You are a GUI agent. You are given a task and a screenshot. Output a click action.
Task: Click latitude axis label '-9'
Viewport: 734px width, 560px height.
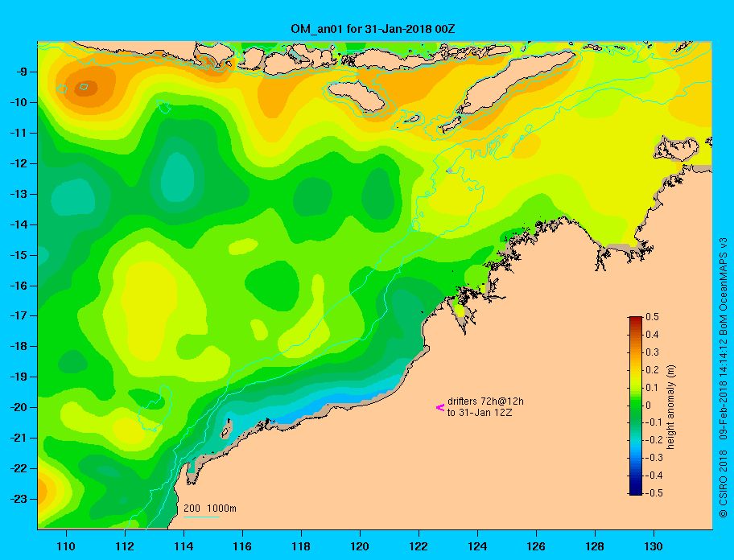(22, 72)
